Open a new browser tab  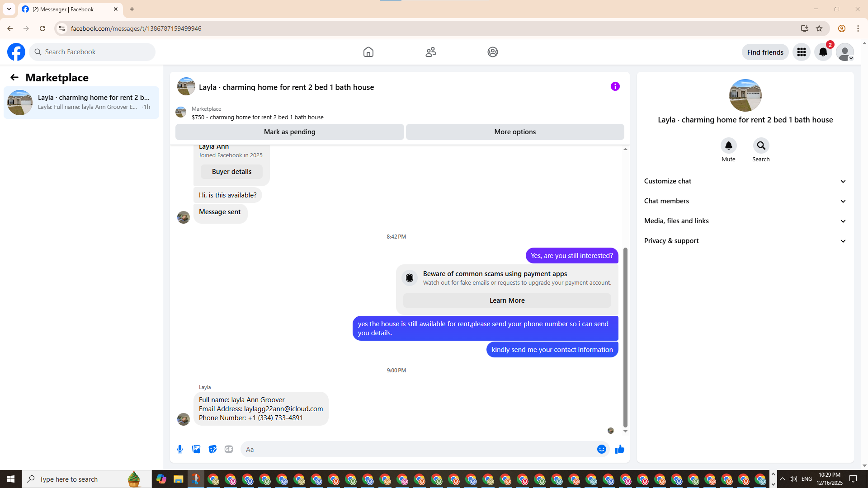(x=132, y=9)
